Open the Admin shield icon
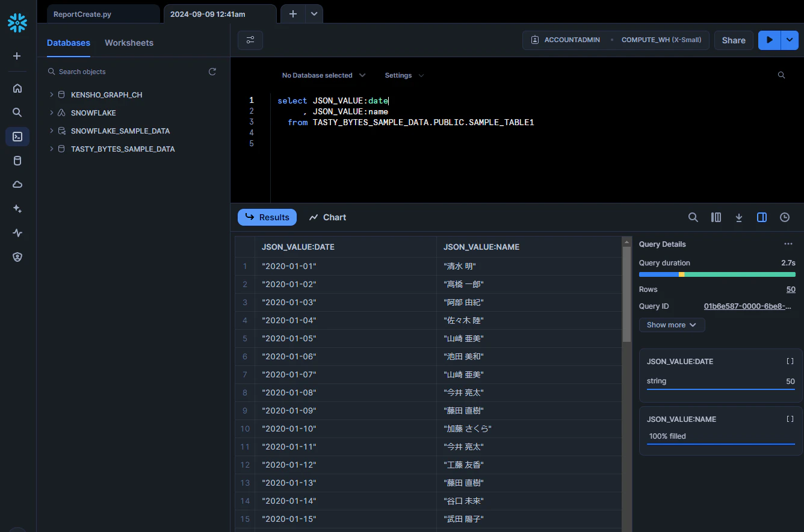Image resolution: width=804 pixels, height=532 pixels. tap(17, 257)
